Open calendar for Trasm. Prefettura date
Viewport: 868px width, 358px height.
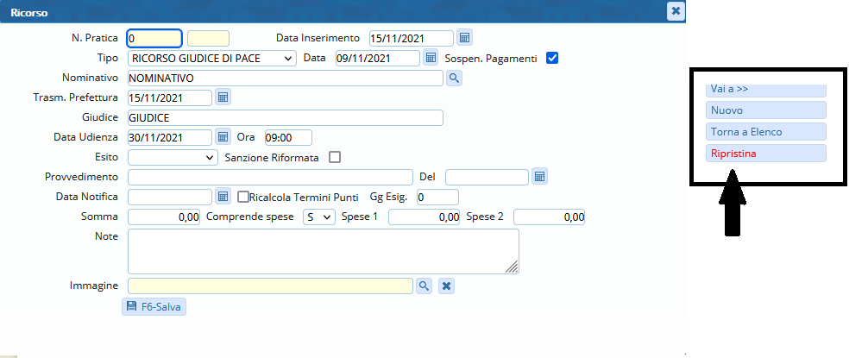(x=223, y=97)
